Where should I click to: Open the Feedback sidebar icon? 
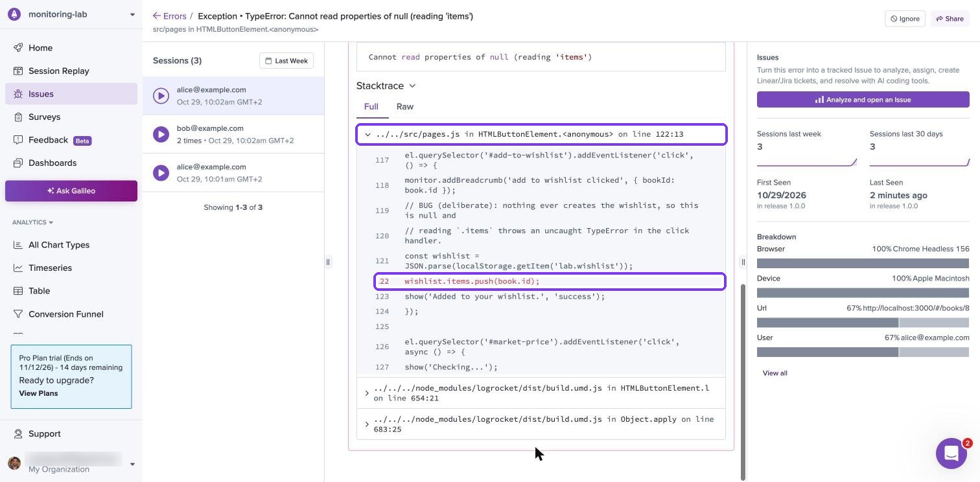pos(18,140)
